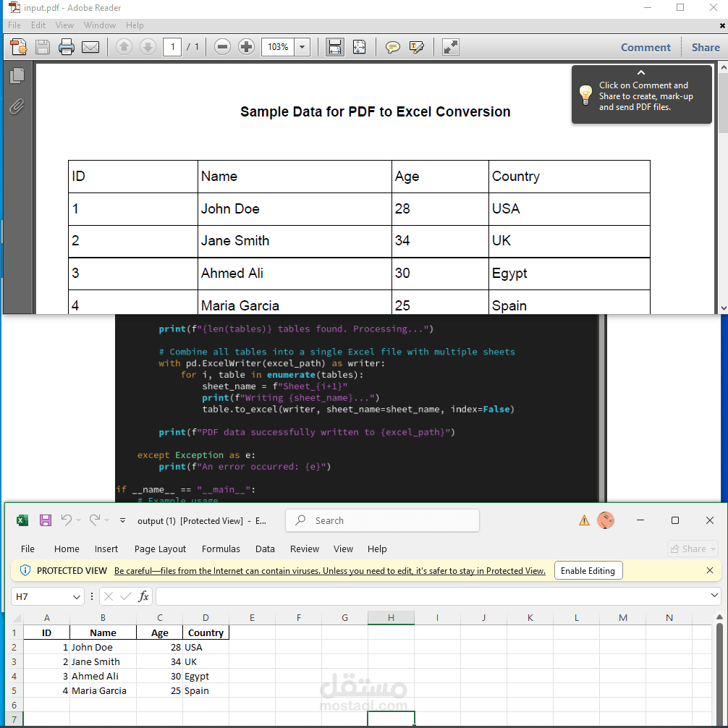The image size is (728, 728).
Task: Click the Enable Editing button
Action: pos(588,570)
